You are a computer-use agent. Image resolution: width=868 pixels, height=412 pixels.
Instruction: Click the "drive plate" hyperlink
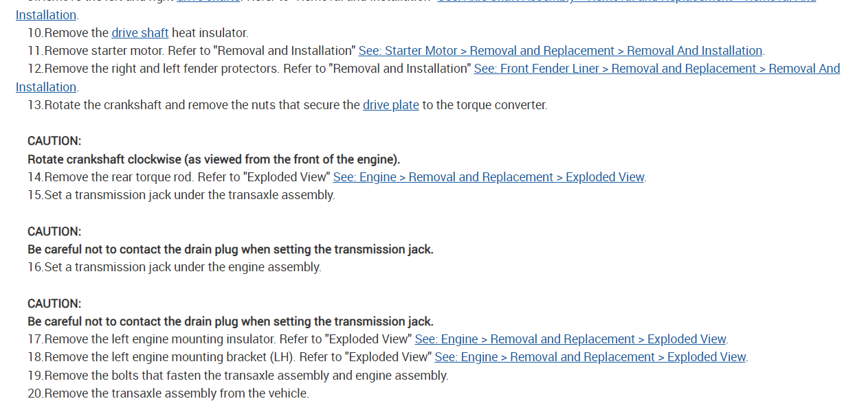click(390, 105)
